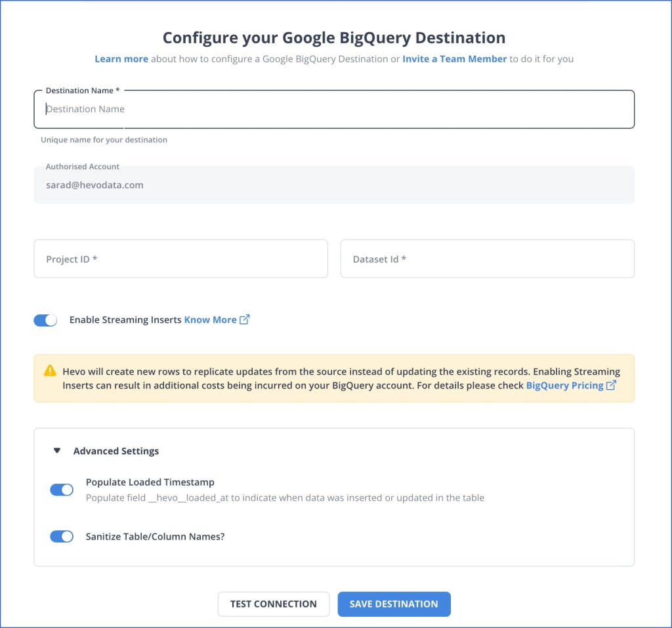Open the Learn more link
This screenshot has height=628, width=672.
click(121, 58)
